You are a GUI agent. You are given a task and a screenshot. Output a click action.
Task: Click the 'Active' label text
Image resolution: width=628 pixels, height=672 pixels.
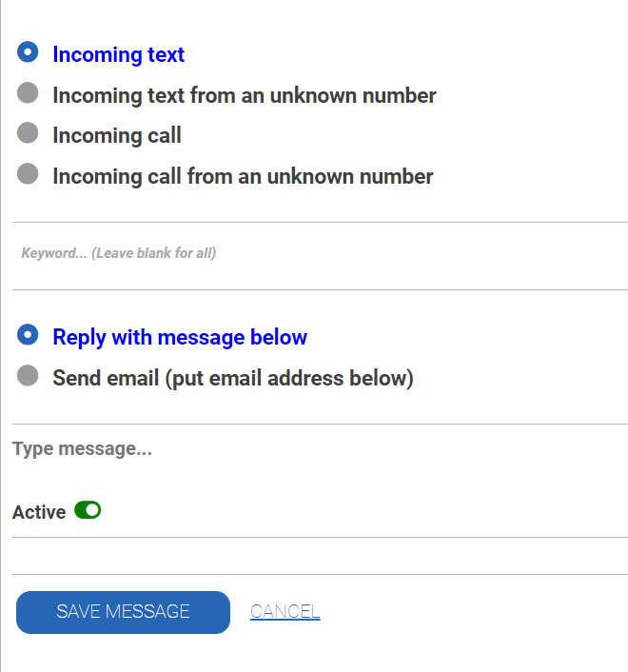(39, 512)
